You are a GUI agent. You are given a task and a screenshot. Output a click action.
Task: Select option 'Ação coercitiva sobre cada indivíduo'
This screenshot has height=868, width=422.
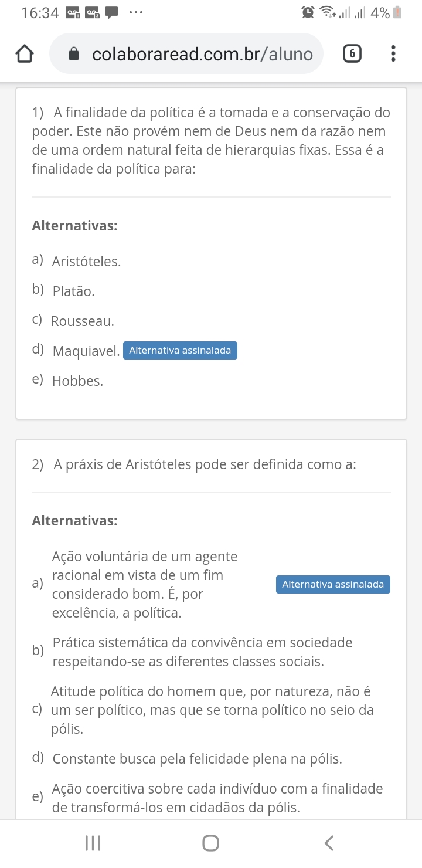[x=217, y=798]
